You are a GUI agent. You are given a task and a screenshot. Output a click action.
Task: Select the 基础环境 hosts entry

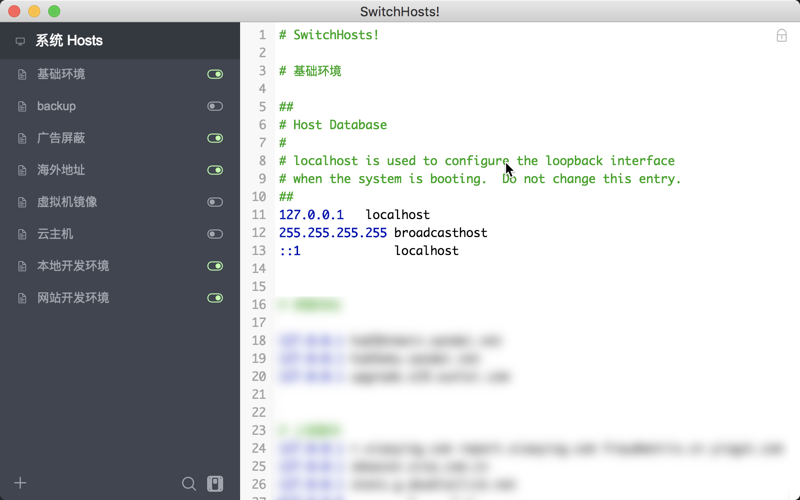pyautogui.click(x=120, y=74)
